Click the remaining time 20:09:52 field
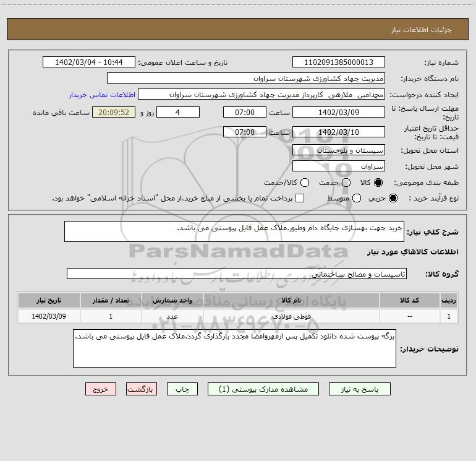Image resolution: width=476 pixels, height=461 pixels. (x=114, y=112)
